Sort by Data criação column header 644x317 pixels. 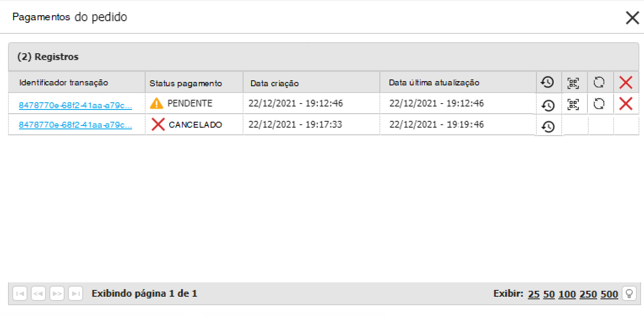[x=275, y=83]
